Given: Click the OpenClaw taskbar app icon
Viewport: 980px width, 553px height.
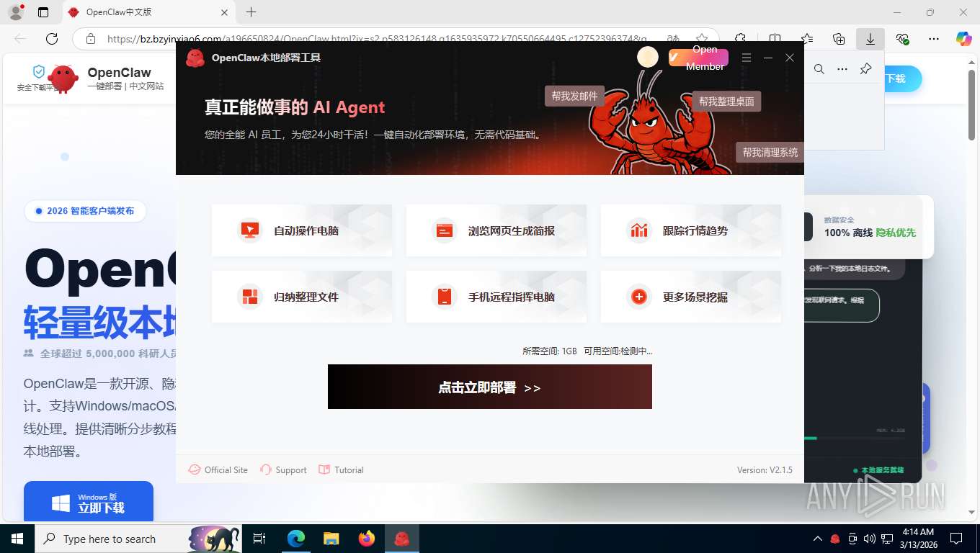Looking at the screenshot, I should click(402, 539).
